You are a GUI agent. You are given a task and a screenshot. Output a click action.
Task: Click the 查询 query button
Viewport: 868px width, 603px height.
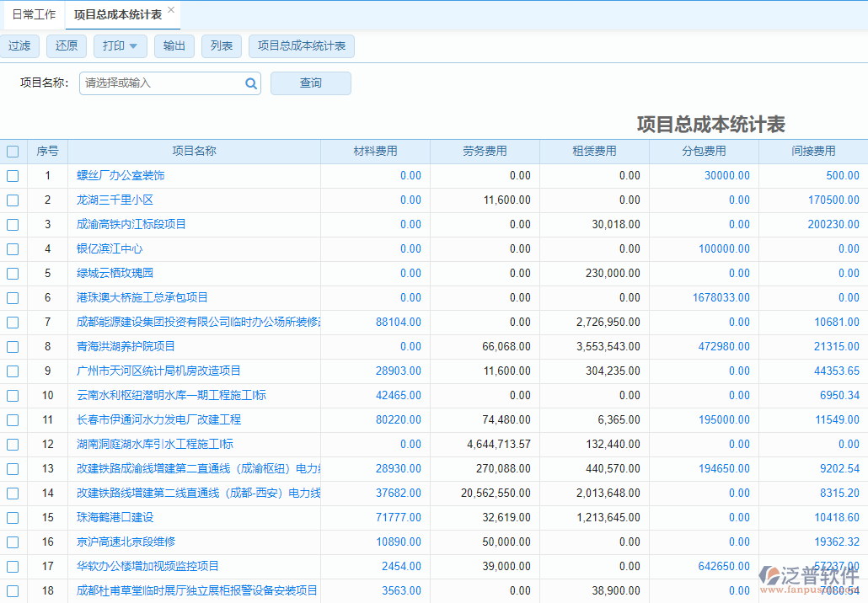[310, 83]
